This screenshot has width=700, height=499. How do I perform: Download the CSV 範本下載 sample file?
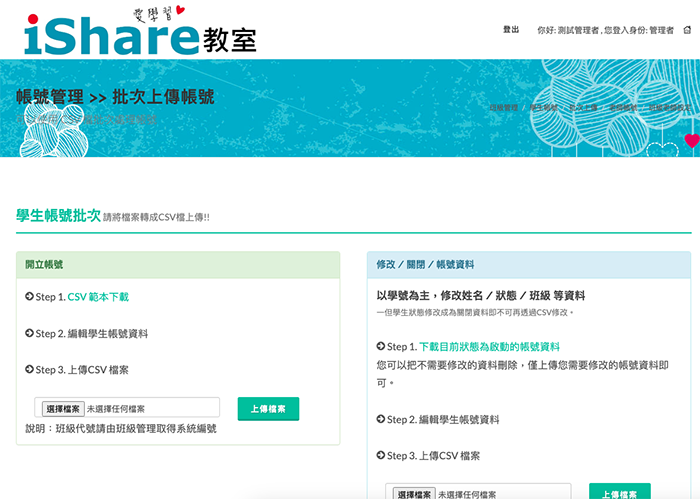click(x=98, y=297)
